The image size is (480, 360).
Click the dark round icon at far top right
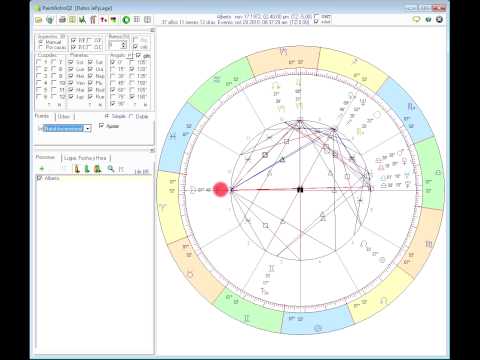click(x=440, y=19)
